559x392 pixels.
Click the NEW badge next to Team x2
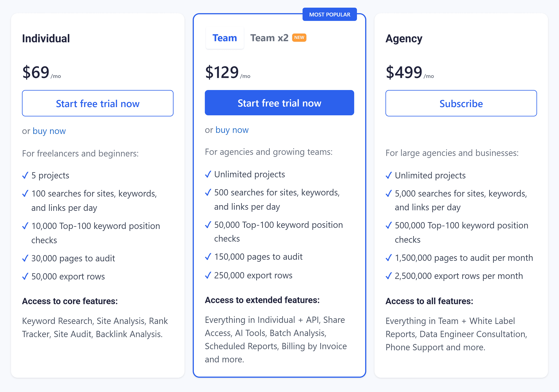point(299,38)
